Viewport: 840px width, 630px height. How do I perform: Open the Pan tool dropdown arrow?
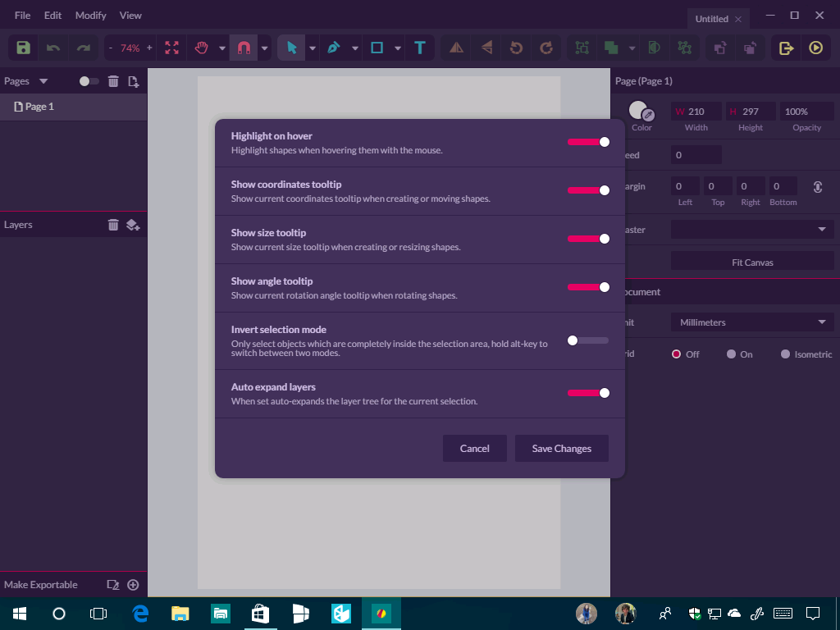point(221,48)
